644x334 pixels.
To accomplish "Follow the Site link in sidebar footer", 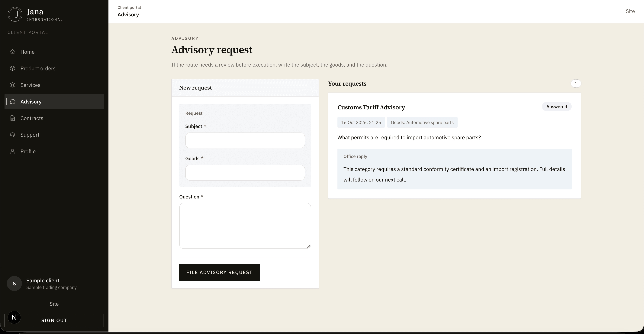I will (x=54, y=304).
